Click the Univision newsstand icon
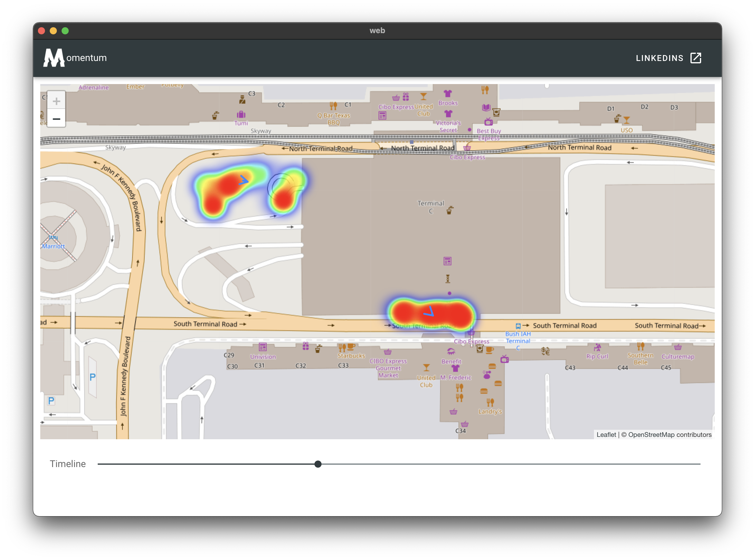Screen dimensions: 755x560 click(x=263, y=347)
